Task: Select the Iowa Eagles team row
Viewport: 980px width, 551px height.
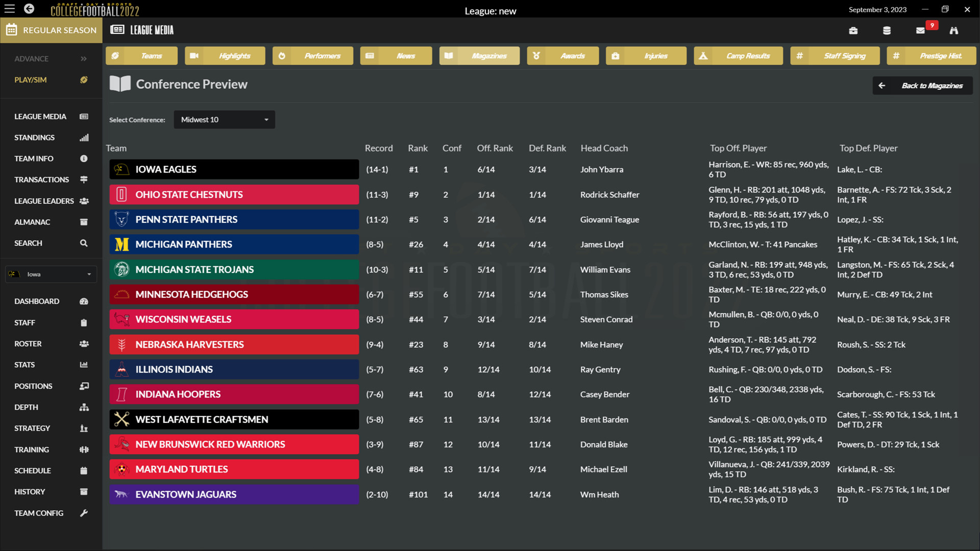Action: click(x=233, y=169)
